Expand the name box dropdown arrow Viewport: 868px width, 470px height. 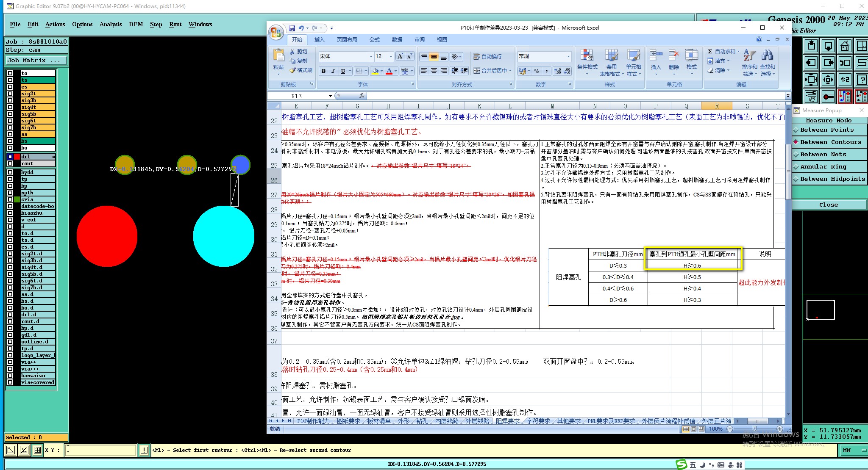330,96
